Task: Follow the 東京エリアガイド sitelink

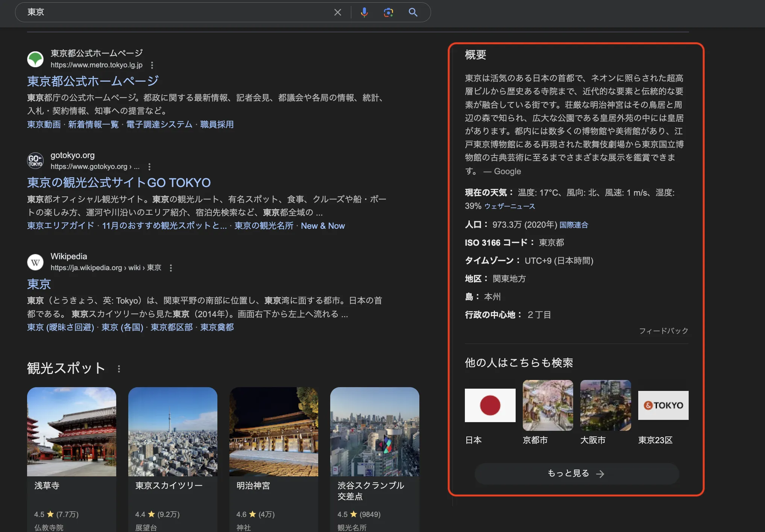Action: coord(61,226)
